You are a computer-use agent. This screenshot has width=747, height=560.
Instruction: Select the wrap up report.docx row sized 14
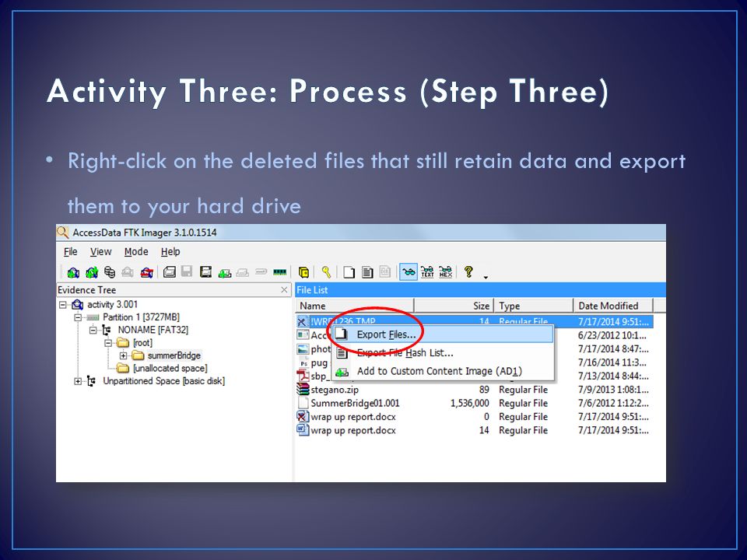click(x=474, y=430)
